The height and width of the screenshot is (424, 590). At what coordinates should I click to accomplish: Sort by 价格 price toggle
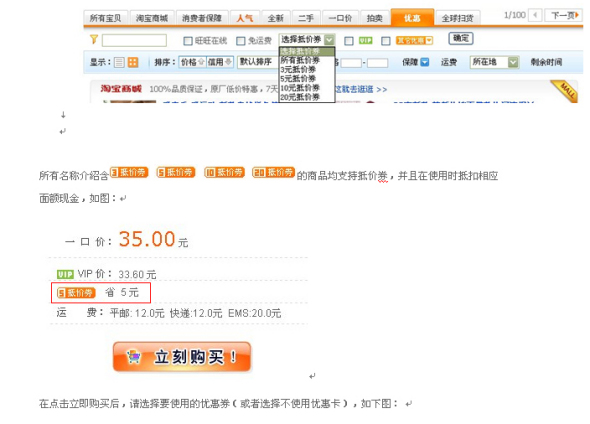tap(192, 62)
